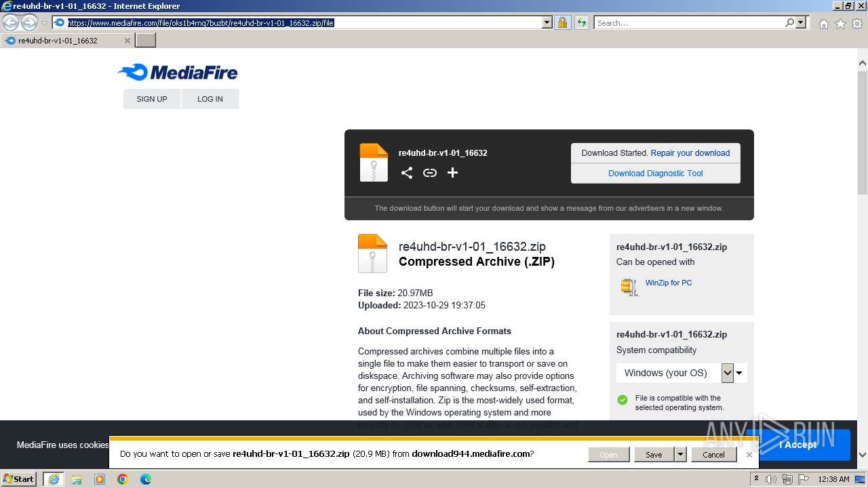Click the plus icon to add file

tap(453, 173)
